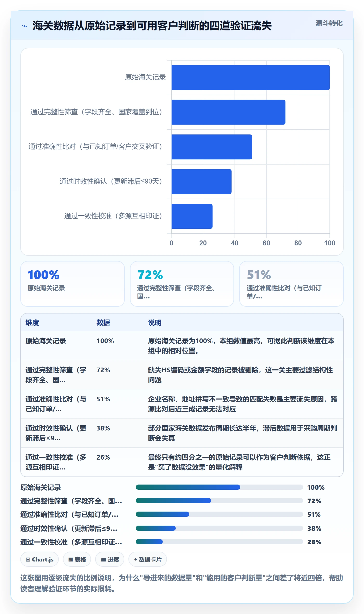The height and width of the screenshot is (614, 364).
Task: Select the Chart.js tag chip
Action: [40, 559]
